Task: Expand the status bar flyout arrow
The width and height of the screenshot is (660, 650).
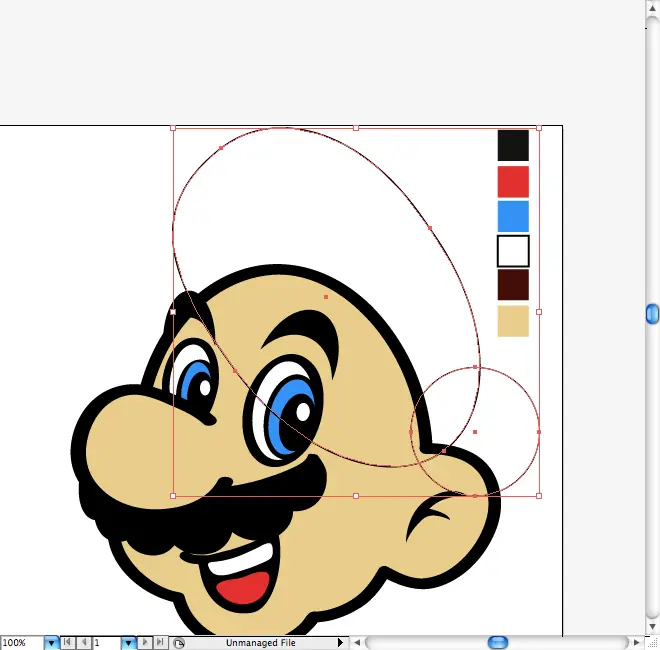Action: pos(340,643)
